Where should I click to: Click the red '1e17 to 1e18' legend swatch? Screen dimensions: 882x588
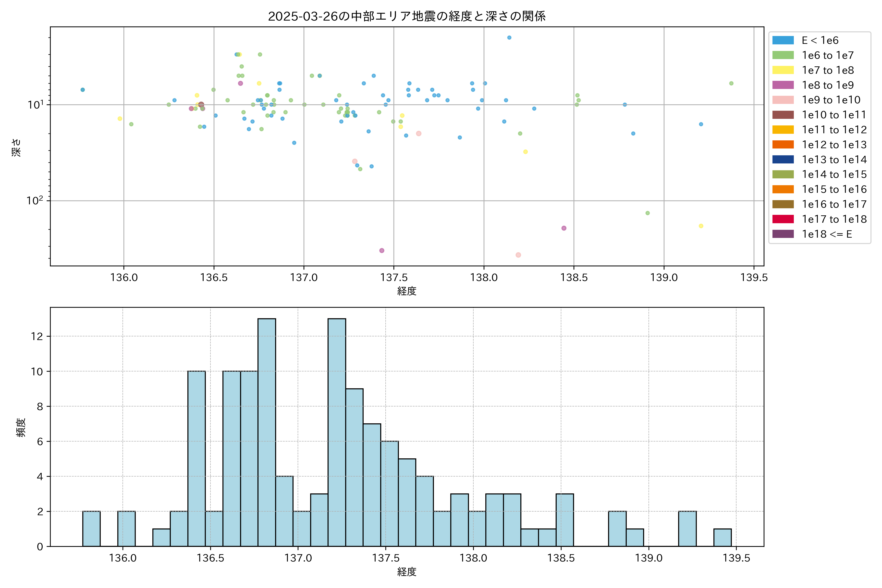pyautogui.click(x=783, y=219)
